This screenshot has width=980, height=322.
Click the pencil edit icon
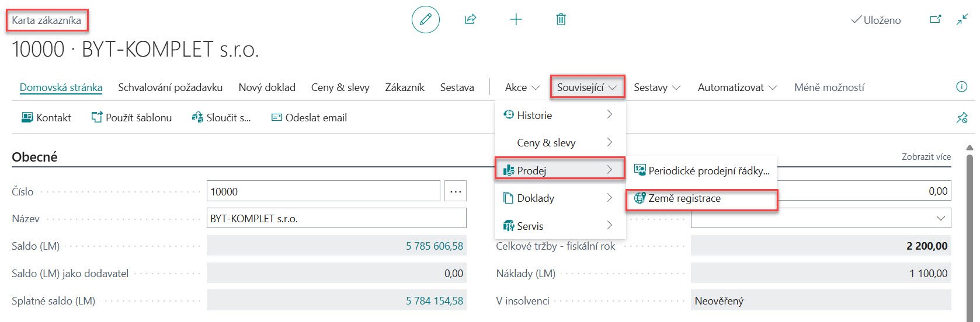426,19
